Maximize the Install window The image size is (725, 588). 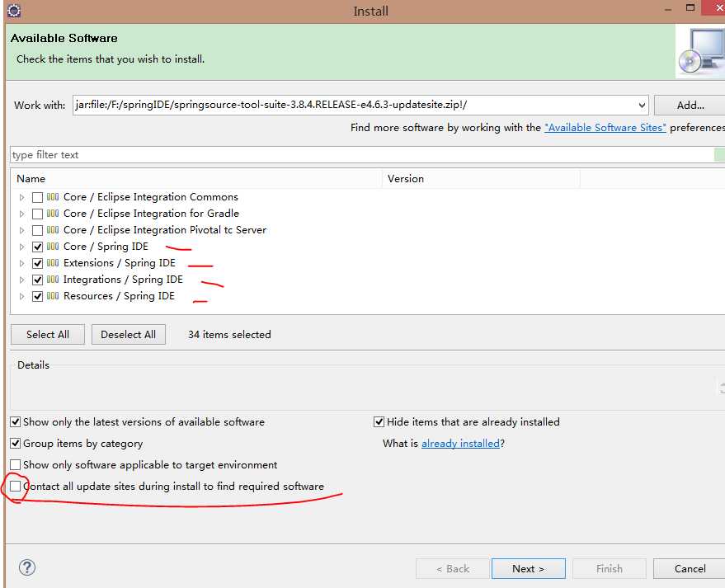pos(690,8)
